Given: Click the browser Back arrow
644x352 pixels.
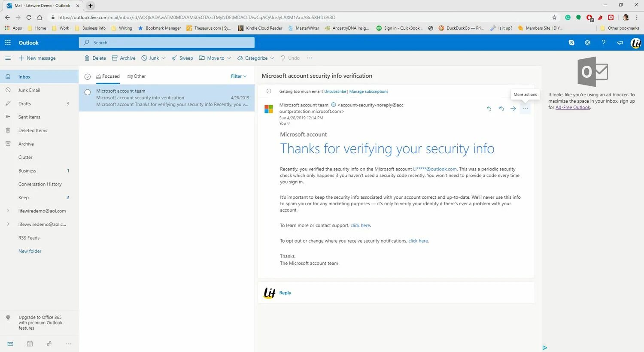Looking at the screenshot, I should [7, 17].
